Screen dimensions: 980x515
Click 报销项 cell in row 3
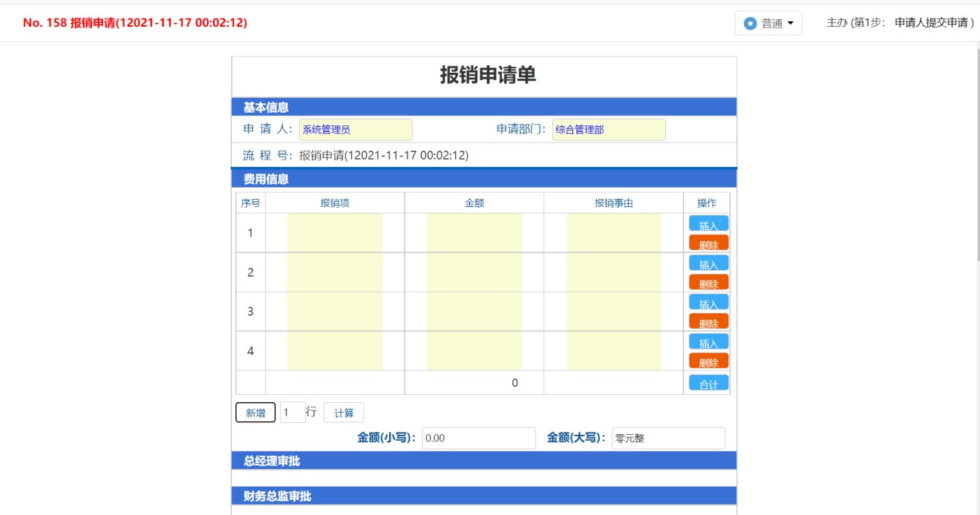pos(335,312)
